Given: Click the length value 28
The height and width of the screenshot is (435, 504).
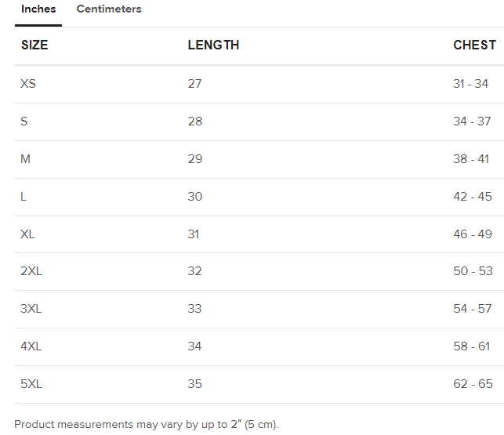Looking at the screenshot, I should coord(195,121).
